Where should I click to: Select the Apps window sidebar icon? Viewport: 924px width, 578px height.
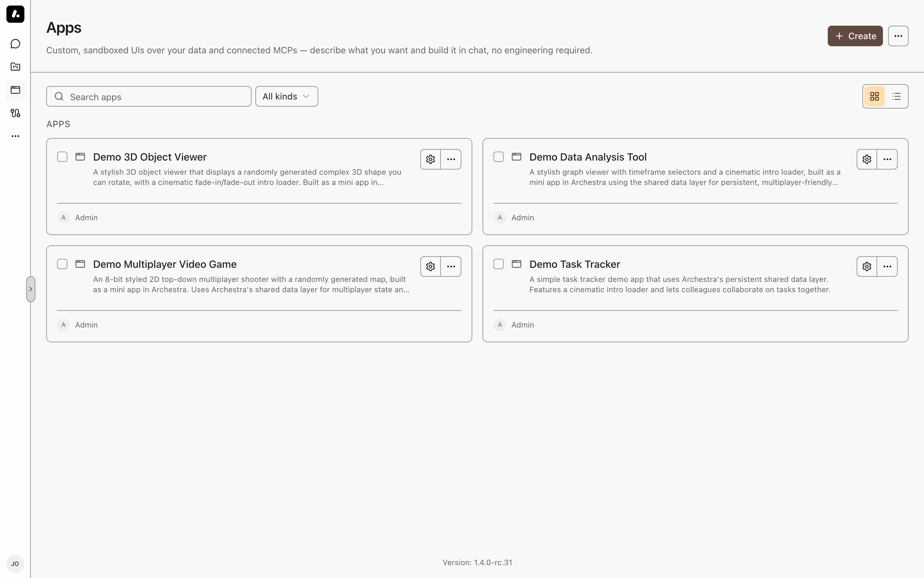pyautogui.click(x=15, y=90)
